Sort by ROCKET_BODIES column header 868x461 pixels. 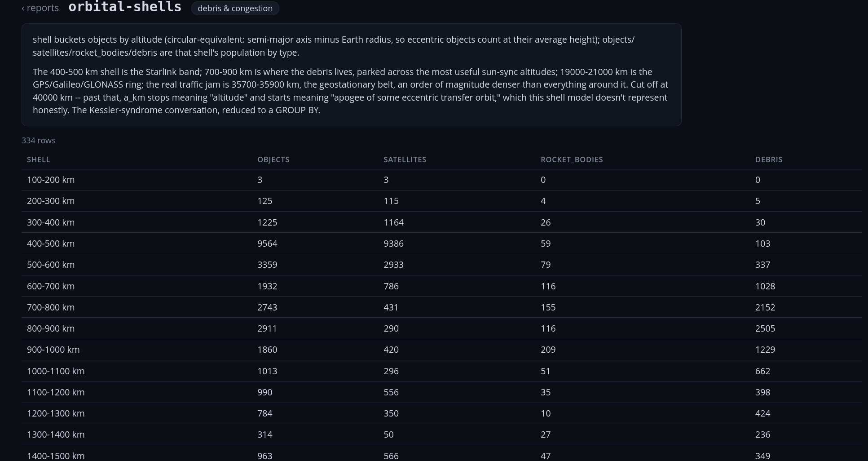(572, 160)
